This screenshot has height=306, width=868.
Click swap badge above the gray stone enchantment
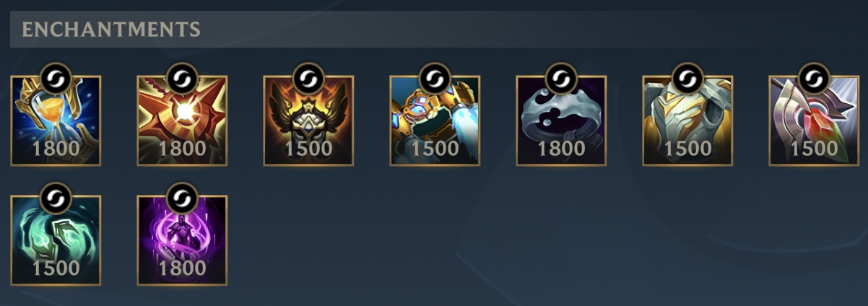[x=561, y=78]
